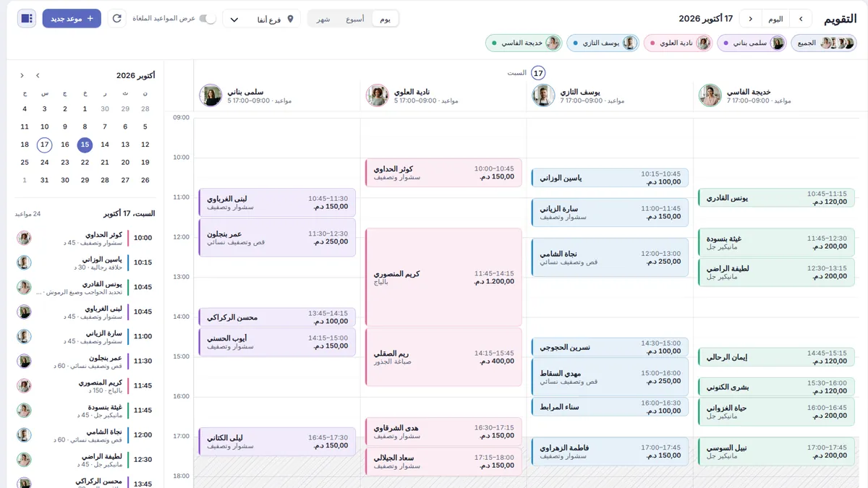Open سعاد الجيلالي appointment card 17:15–18:00
This screenshot has width=868, height=488.
(x=443, y=461)
